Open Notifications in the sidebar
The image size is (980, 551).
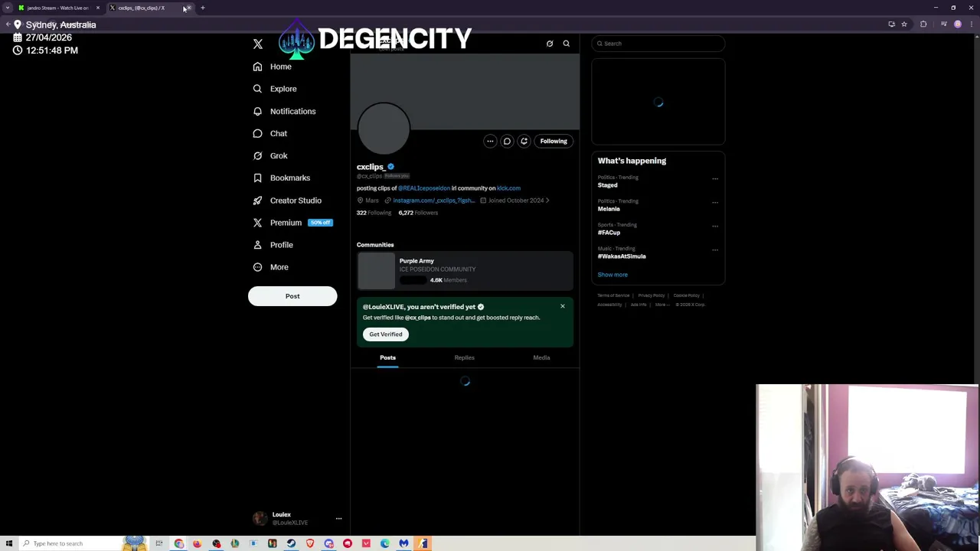coord(284,111)
